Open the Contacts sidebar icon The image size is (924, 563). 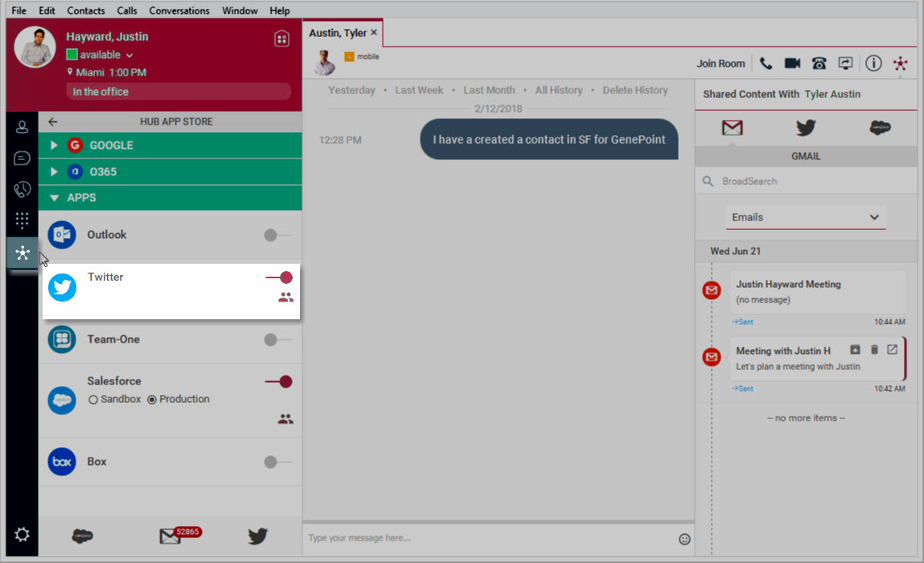pos(22,127)
